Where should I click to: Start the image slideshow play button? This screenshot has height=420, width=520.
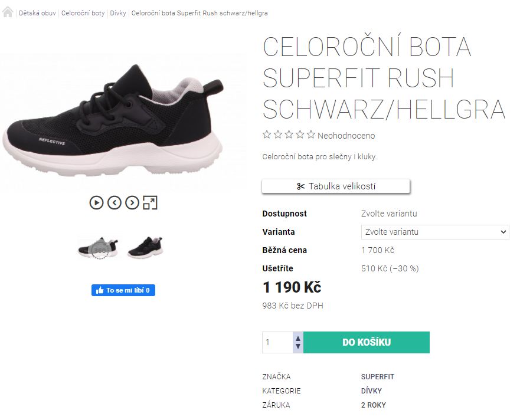coord(96,203)
